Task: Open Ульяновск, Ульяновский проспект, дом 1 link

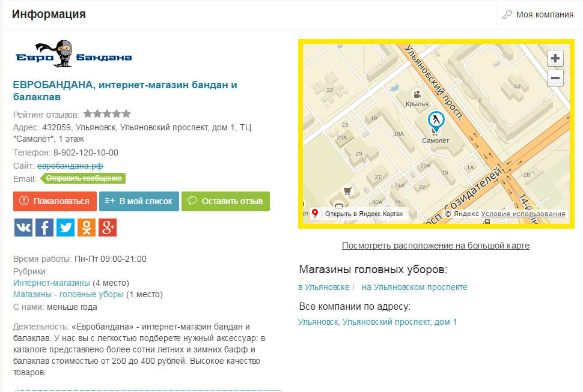Action: click(377, 322)
